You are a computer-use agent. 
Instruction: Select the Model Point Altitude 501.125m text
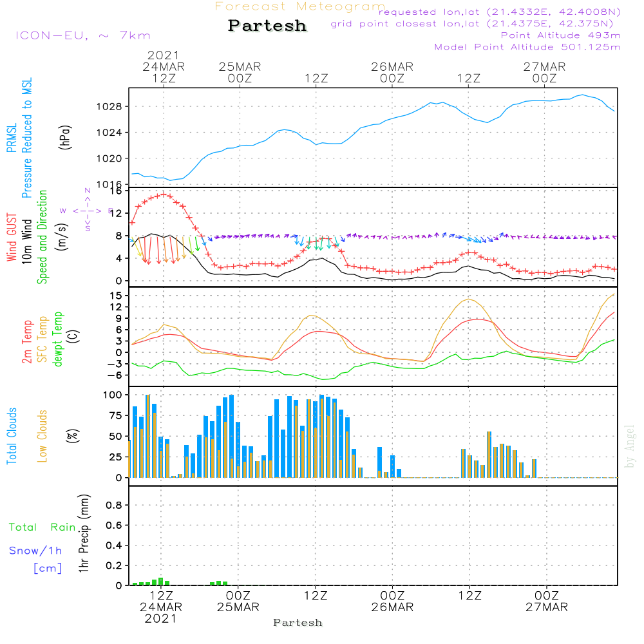(527, 47)
